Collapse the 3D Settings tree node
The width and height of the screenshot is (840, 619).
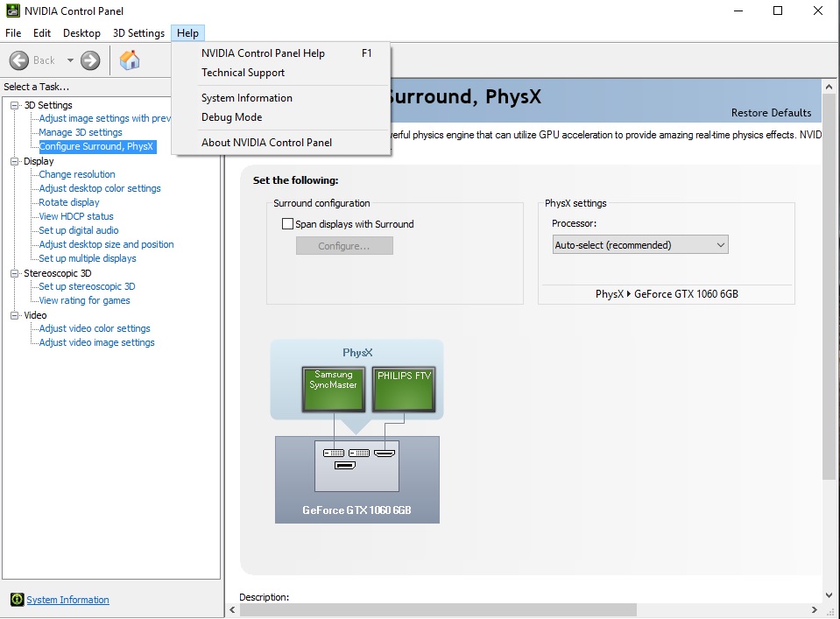pos(15,105)
